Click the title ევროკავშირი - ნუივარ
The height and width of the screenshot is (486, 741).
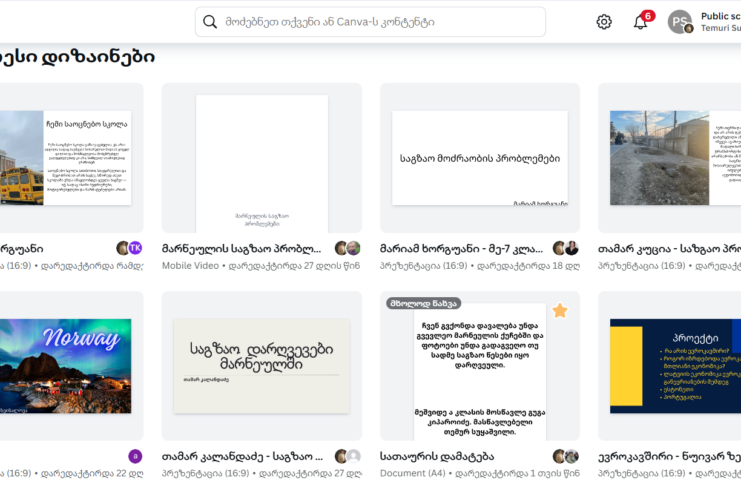[669, 456]
